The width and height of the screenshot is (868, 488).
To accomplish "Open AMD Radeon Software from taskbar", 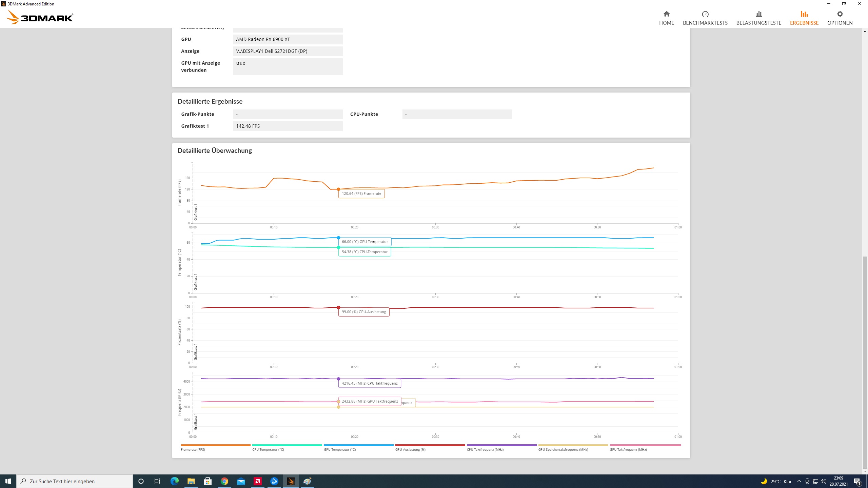I will tap(258, 481).
